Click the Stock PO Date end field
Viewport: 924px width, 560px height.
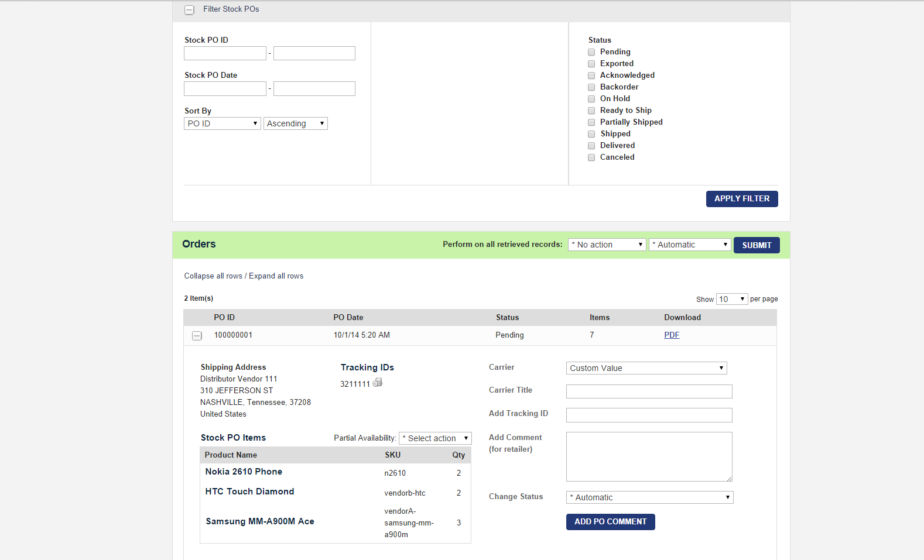tap(314, 88)
